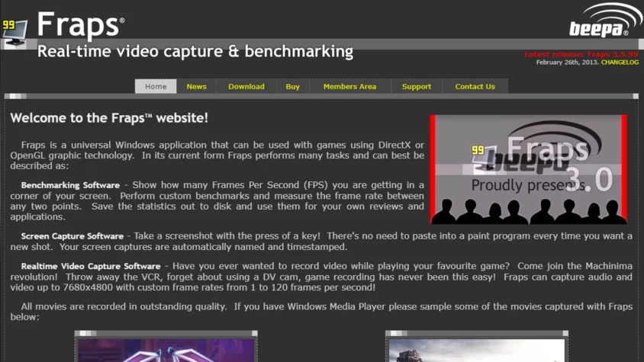Open the CHANGELOG link
Viewport: 644px width, 362px height.
coord(620,62)
